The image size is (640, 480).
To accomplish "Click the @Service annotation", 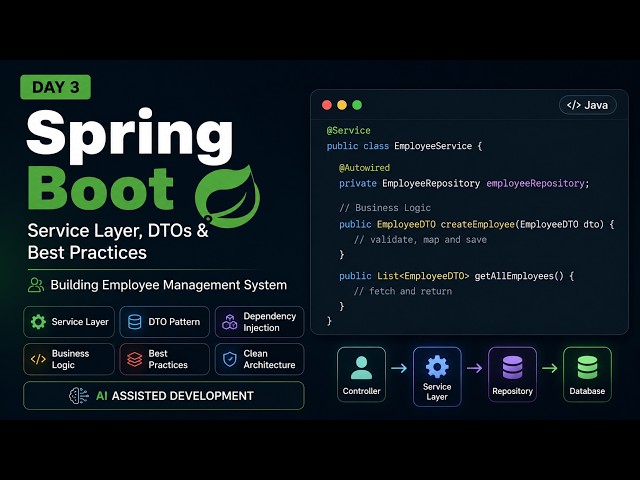I will pos(349,131).
